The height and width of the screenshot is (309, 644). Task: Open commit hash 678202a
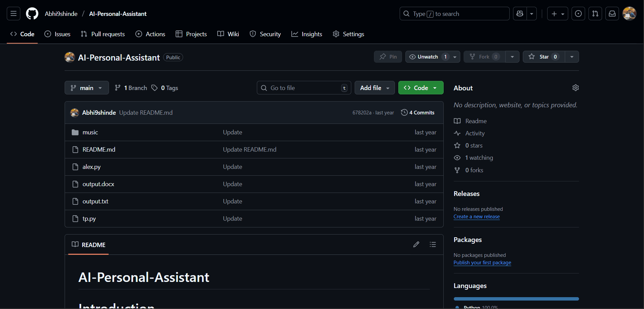pyautogui.click(x=362, y=113)
